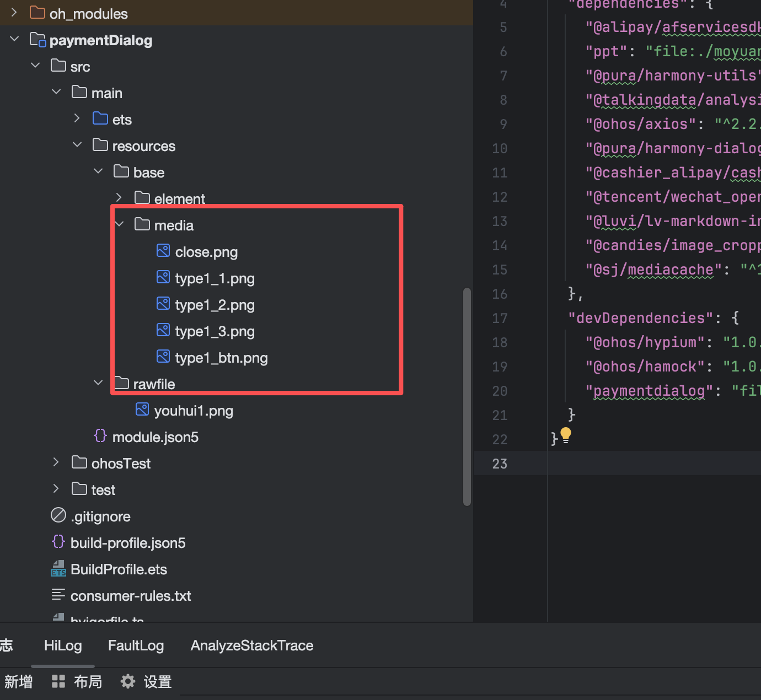This screenshot has height=700, width=761.
Task: Collapse the paymentDialog module
Action: coord(14,39)
